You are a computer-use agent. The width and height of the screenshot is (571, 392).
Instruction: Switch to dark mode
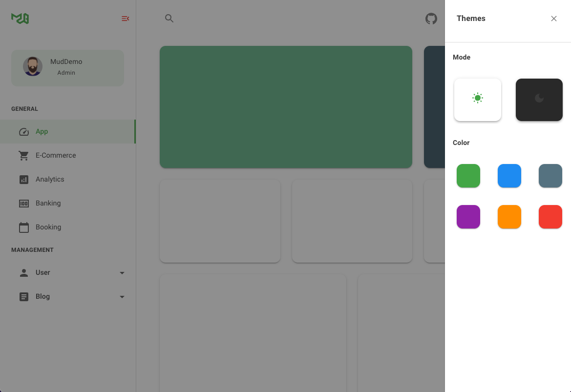click(539, 100)
